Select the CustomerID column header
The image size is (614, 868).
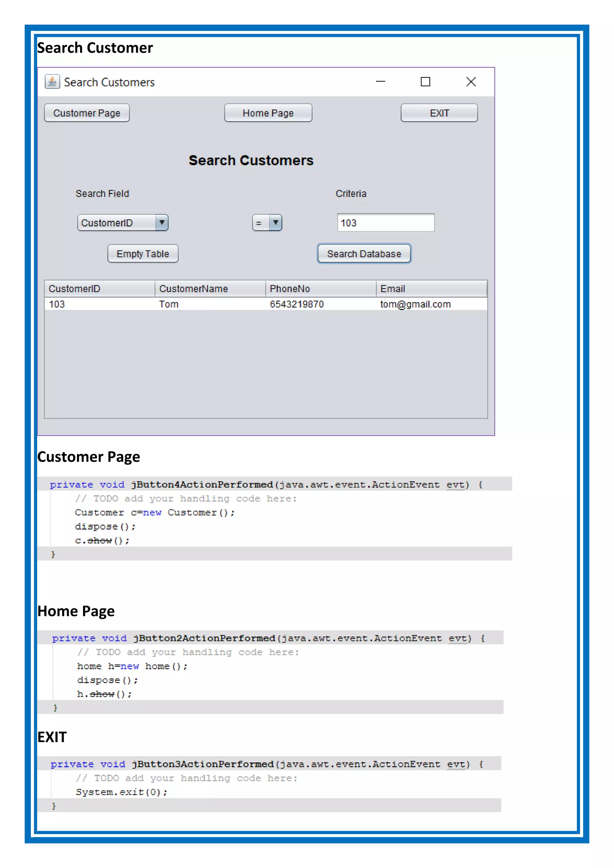point(100,289)
